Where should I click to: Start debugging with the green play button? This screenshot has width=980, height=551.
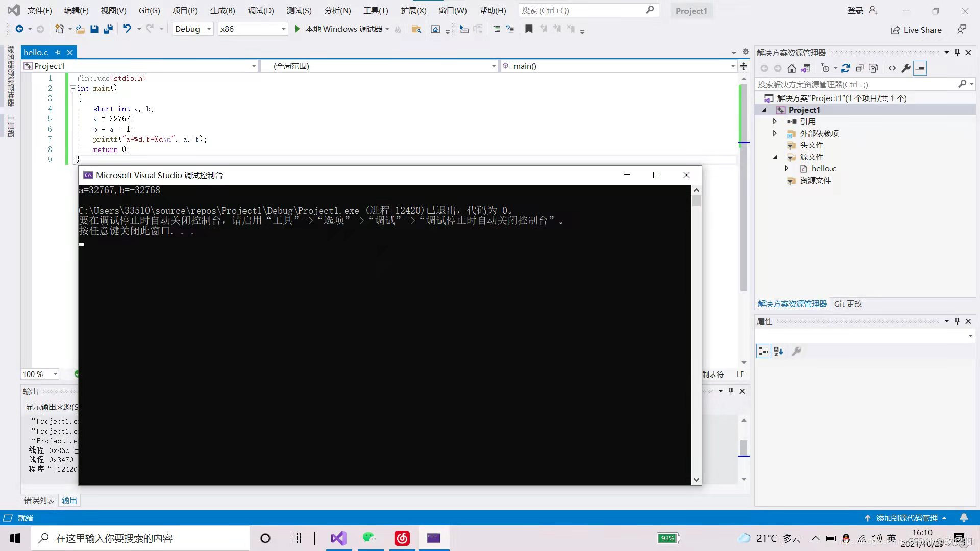(297, 29)
